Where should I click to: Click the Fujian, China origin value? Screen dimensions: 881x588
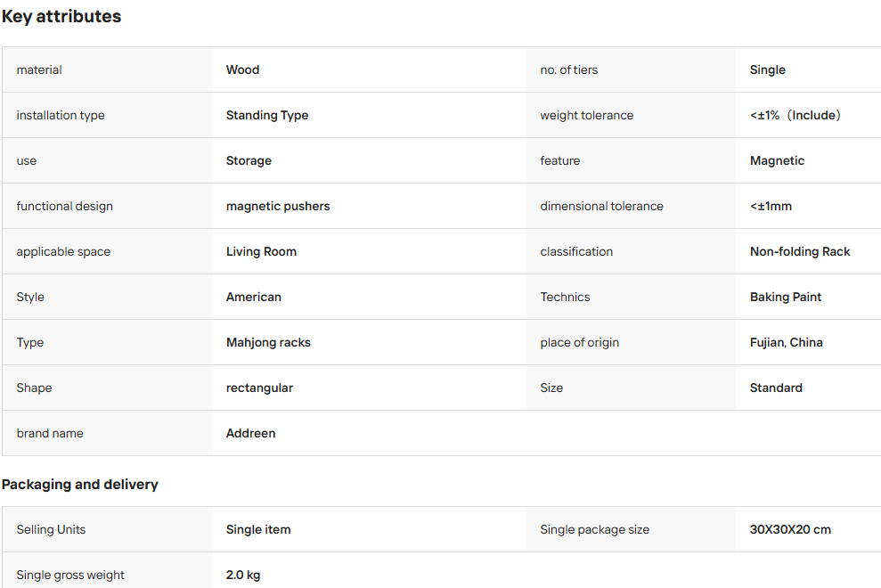pos(786,342)
